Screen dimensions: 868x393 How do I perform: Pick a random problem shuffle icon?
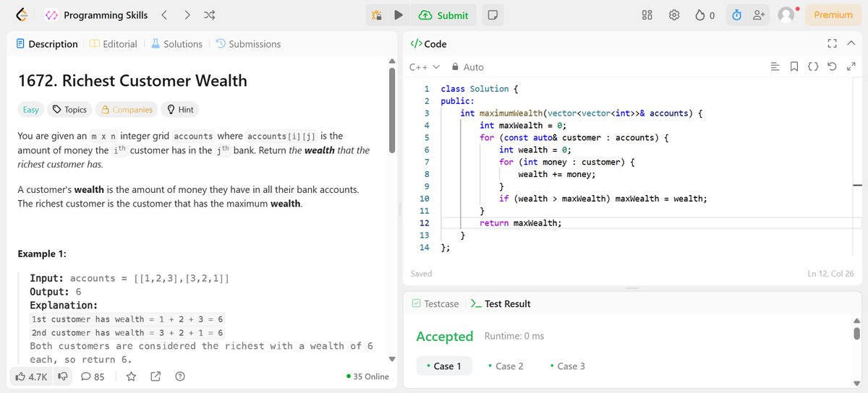(x=209, y=15)
